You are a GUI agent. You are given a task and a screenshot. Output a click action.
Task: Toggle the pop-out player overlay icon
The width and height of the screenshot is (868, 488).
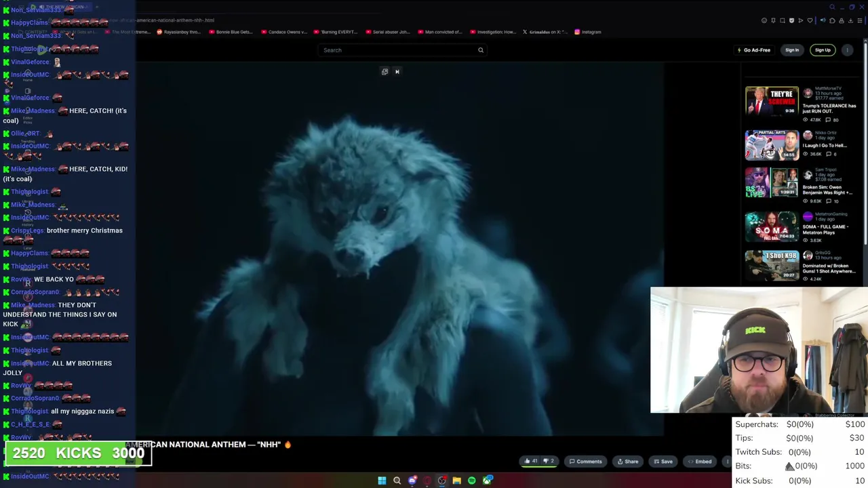tap(384, 72)
